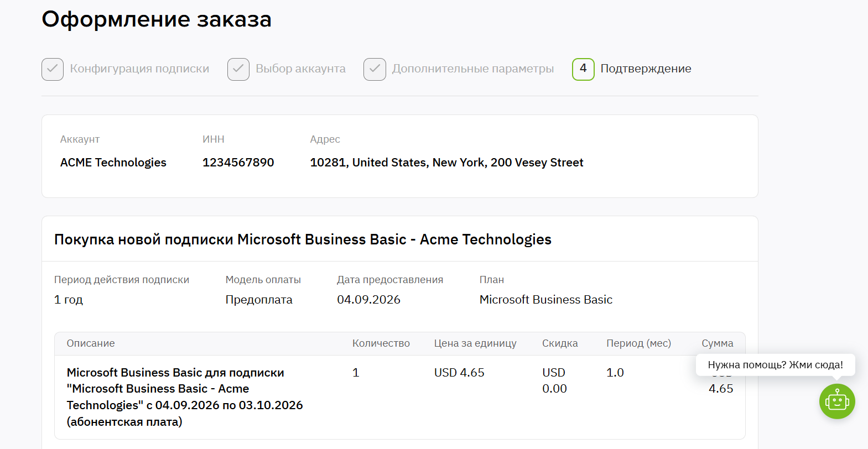Click the 'Период действия подписки' label

coord(122,280)
